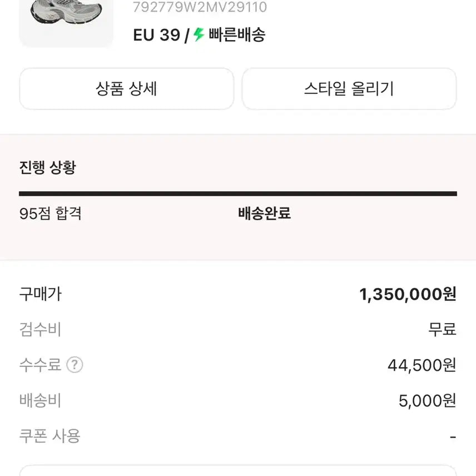Click the 빠른배송 label
476x476 pixels.
click(x=237, y=35)
